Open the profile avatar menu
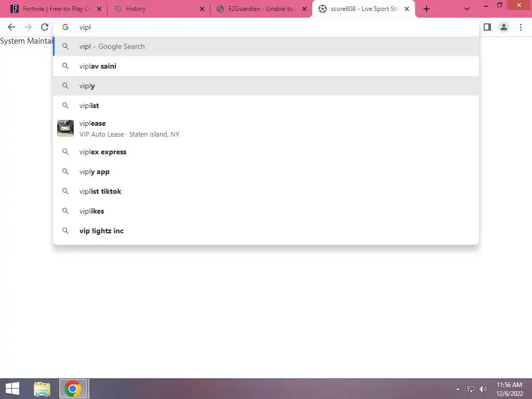Screen dimensions: 532x399 (x=504, y=27)
